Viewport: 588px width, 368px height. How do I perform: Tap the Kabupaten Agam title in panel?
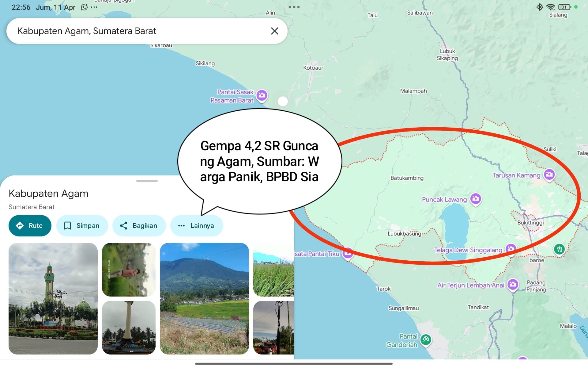pos(48,194)
